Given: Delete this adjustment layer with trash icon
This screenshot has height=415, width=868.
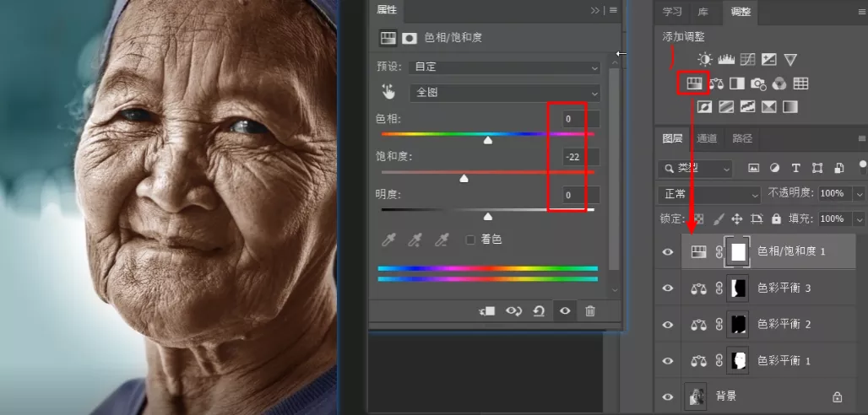Looking at the screenshot, I should point(590,311).
